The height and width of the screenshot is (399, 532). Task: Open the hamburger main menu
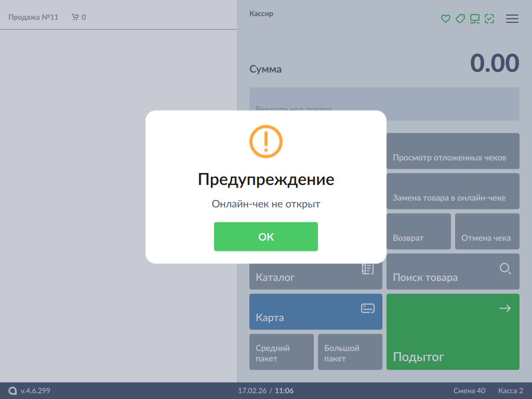pyautogui.click(x=512, y=19)
